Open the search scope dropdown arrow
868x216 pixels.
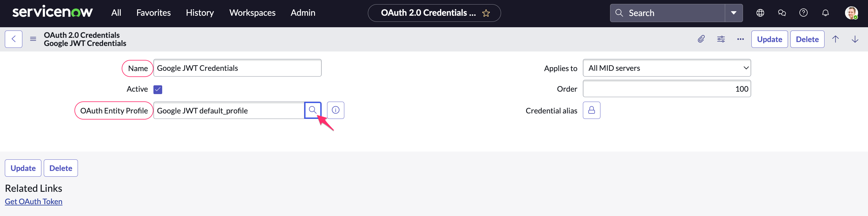pyautogui.click(x=734, y=13)
